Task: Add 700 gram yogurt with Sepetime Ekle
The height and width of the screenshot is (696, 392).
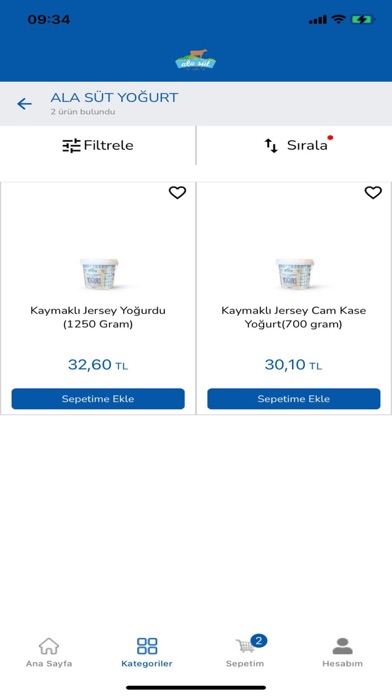Action: pos(293,399)
